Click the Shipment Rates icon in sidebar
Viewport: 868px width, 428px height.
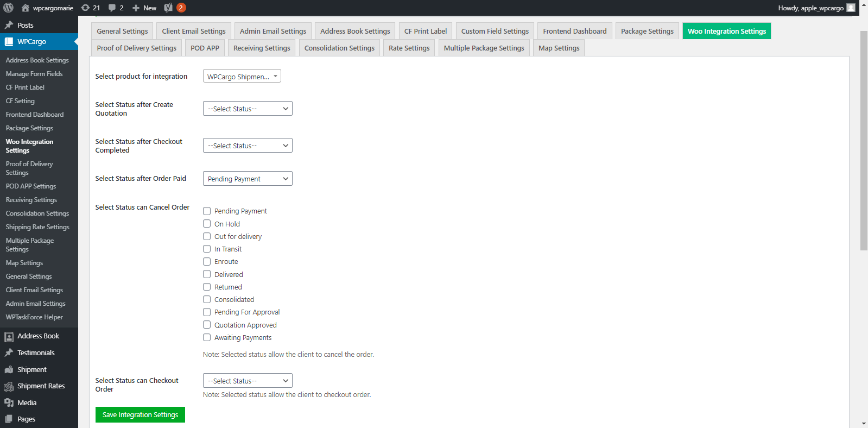9,386
